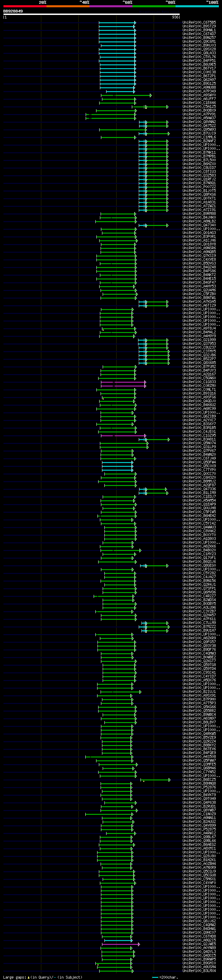Click the red 20% legend segment

point(25,6)
